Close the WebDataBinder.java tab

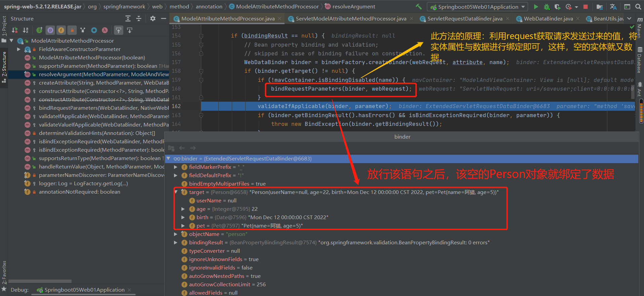tap(578, 18)
